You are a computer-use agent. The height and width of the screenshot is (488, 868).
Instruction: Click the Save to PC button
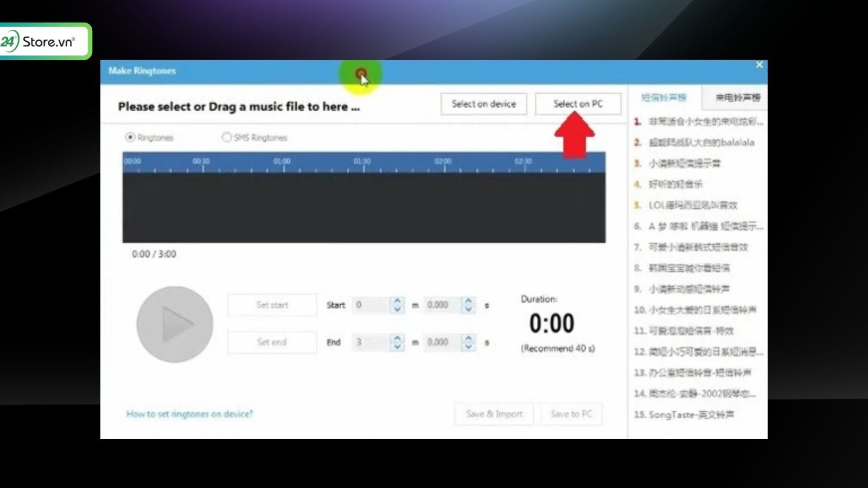click(x=571, y=414)
